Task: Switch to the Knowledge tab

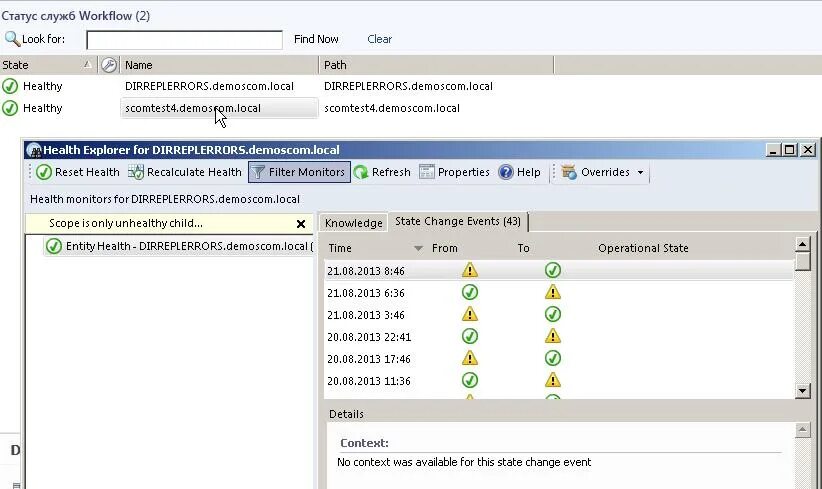Action: click(x=353, y=223)
